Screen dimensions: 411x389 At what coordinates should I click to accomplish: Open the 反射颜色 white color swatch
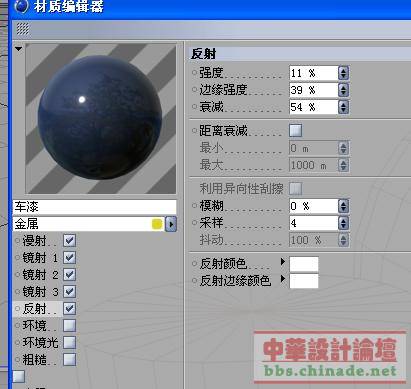tap(304, 264)
